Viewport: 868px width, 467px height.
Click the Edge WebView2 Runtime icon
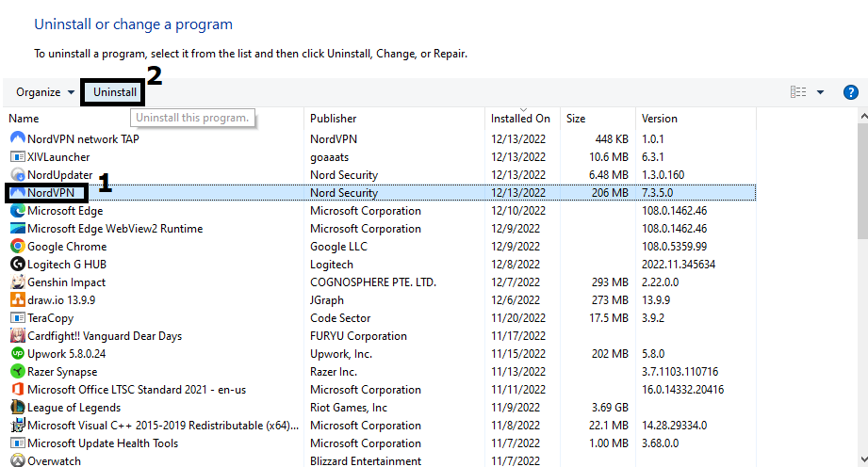point(18,228)
